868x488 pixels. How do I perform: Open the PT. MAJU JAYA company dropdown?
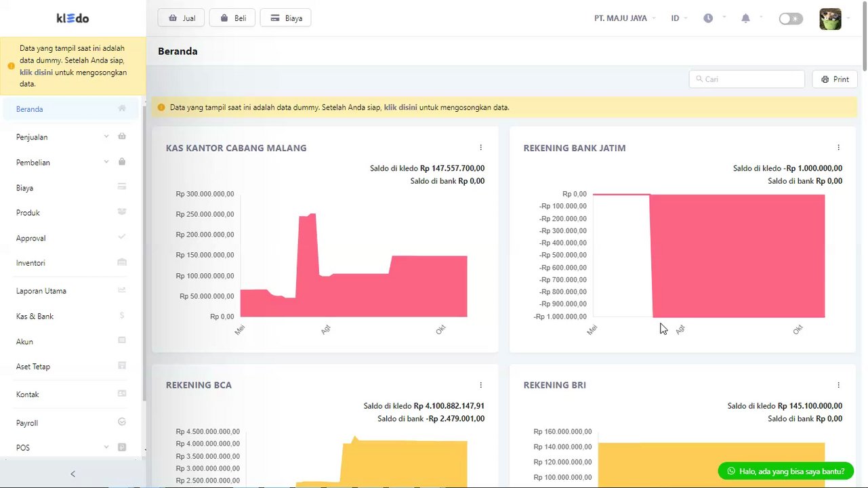coord(625,18)
